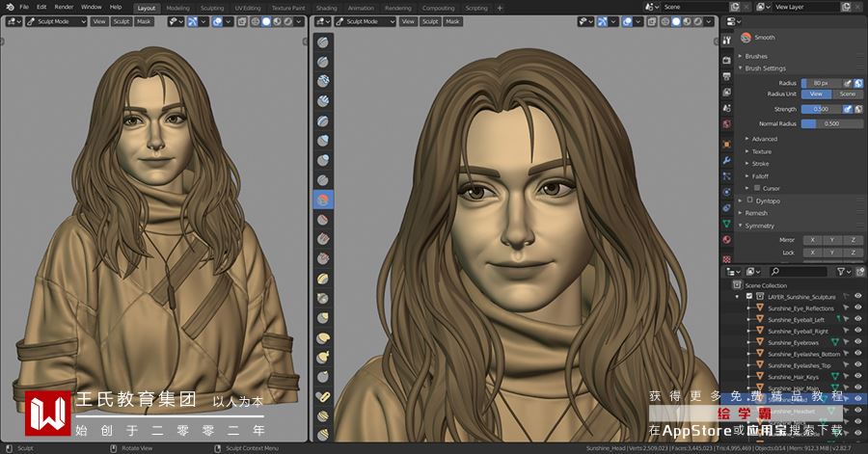
Task: Open the Active Tool settings tab
Action: coord(727,40)
